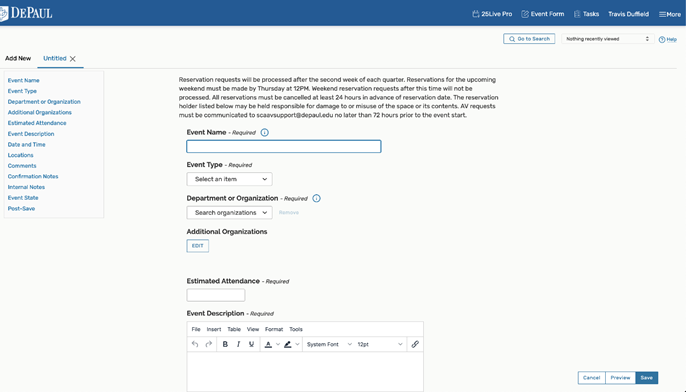687x392 pixels.
Task: Jump to Date and Time section
Action: pyautogui.click(x=26, y=145)
